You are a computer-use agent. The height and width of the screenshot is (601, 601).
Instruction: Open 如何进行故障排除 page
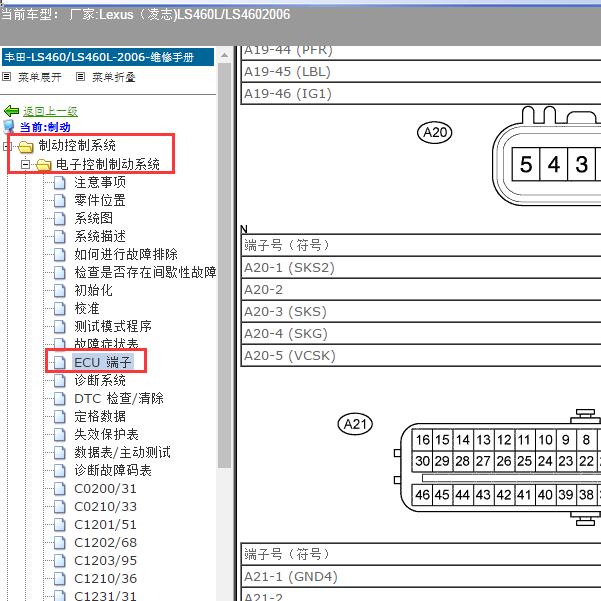click(x=126, y=254)
